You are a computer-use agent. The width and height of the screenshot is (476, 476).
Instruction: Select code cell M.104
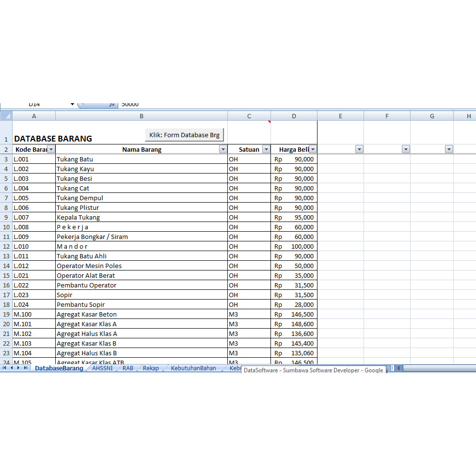point(34,353)
